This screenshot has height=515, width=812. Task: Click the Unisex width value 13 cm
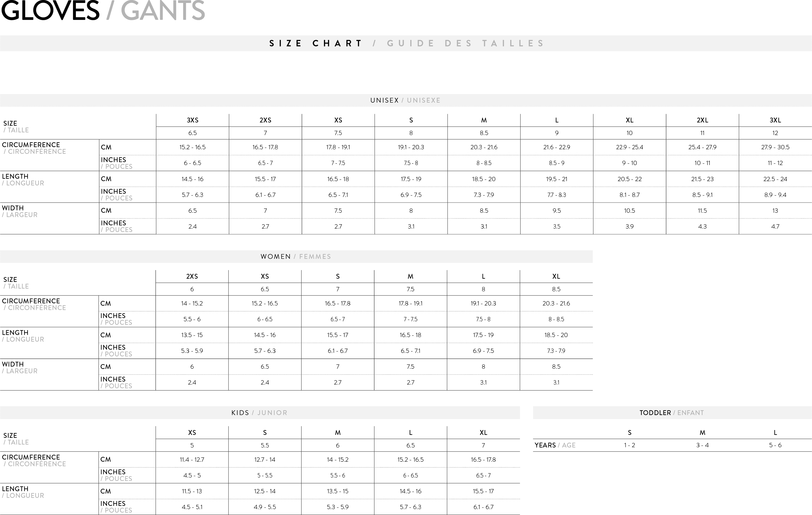point(775,211)
